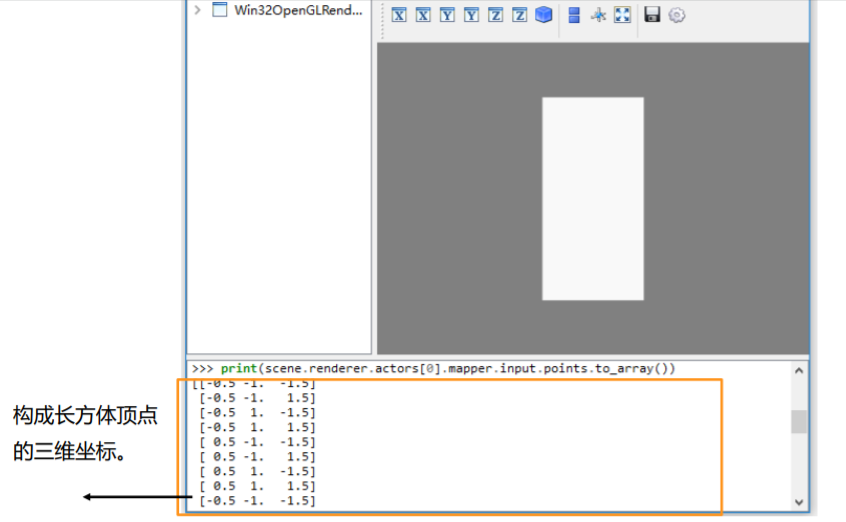Click the first Z axis view icon
This screenshot has width=846, height=522.
[495, 15]
